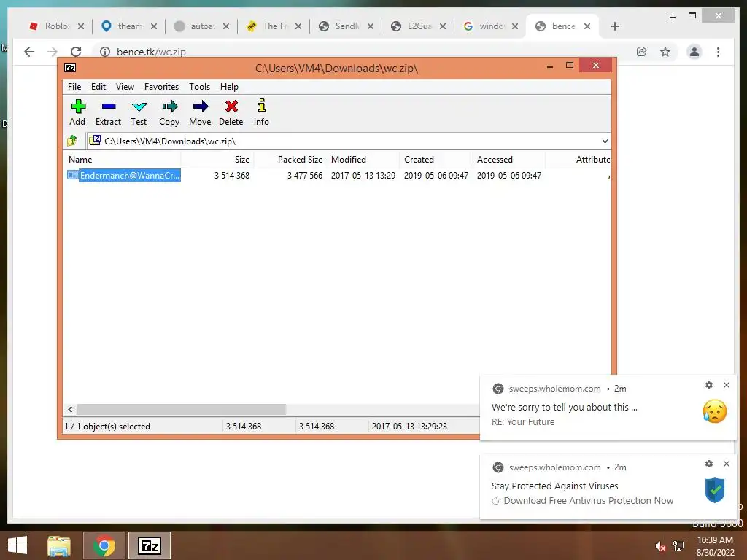Open the Edit menu

98,87
